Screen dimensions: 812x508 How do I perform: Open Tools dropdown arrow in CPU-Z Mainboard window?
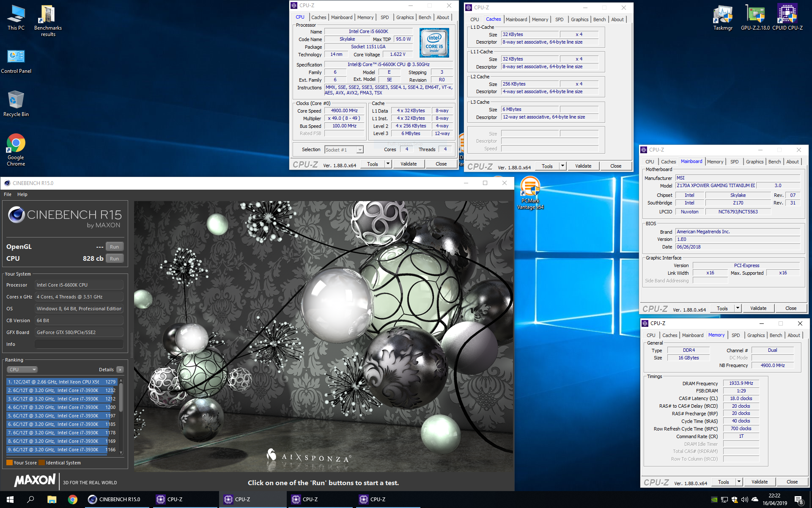(x=738, y=308)
